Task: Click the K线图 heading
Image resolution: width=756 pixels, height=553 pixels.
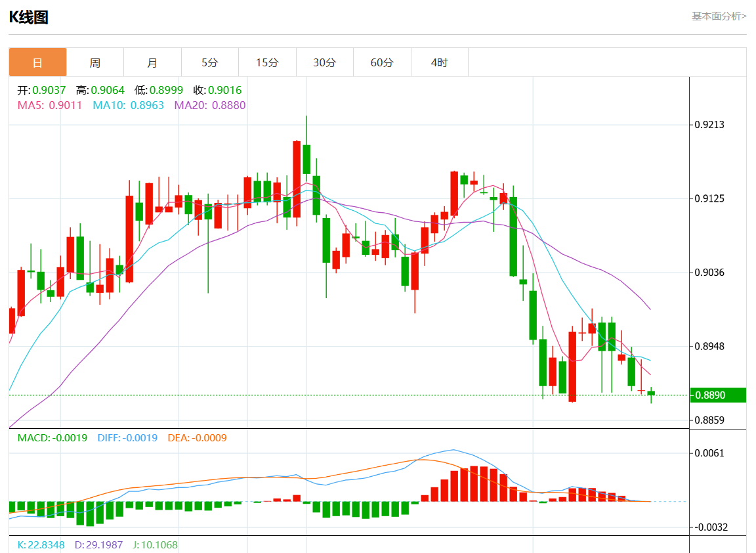Action: point(29,17)
